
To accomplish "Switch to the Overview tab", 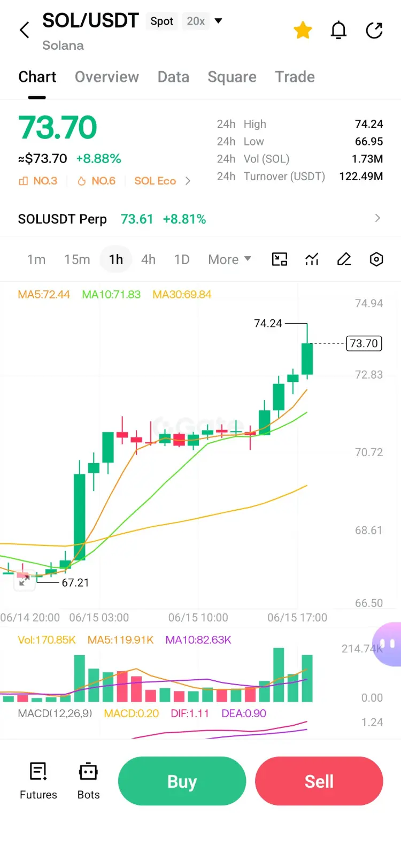I will coord(107,77).
